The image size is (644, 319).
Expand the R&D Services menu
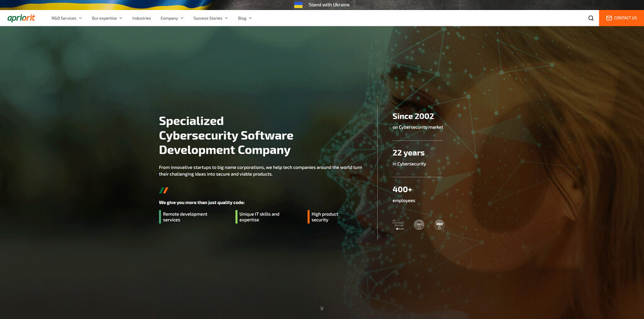(x=67, y=18)
